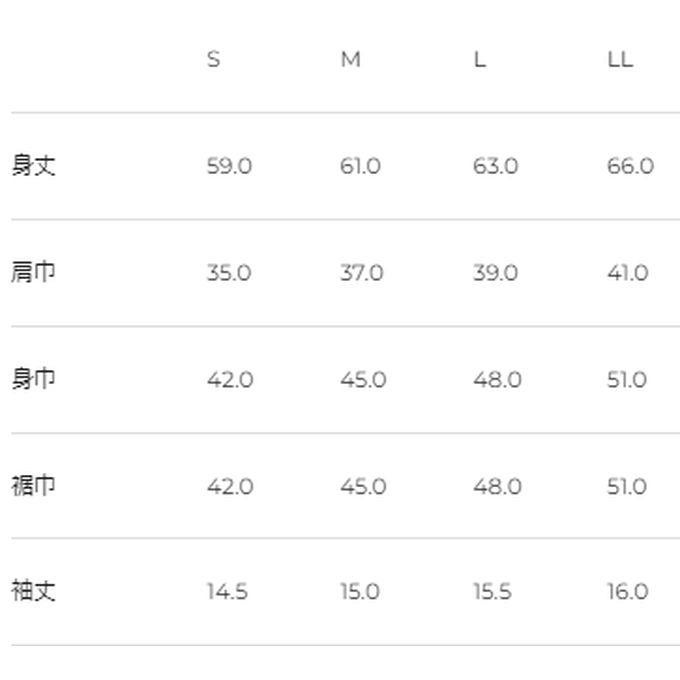Click the S size column header
Viewport: 680px width, 680px height.
tap(213, 60)
